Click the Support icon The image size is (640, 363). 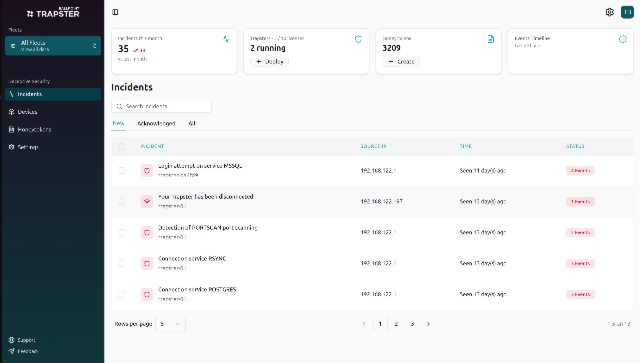pyautogui.click(x=11, y=340)
